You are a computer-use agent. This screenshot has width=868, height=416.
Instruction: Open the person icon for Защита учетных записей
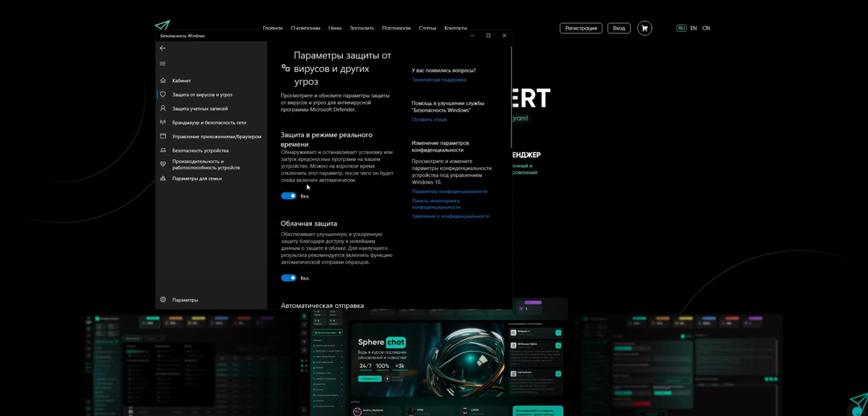click(x=162, y=109)
